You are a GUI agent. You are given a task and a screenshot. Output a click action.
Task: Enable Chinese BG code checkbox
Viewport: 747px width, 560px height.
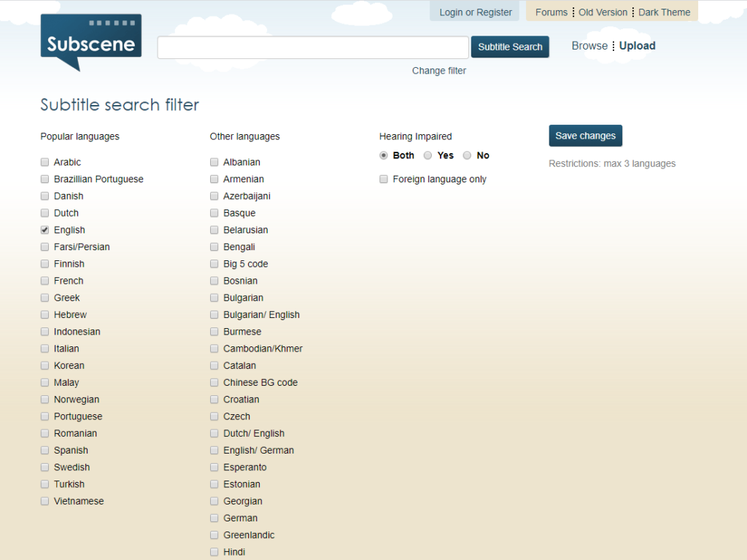[214, 382]
